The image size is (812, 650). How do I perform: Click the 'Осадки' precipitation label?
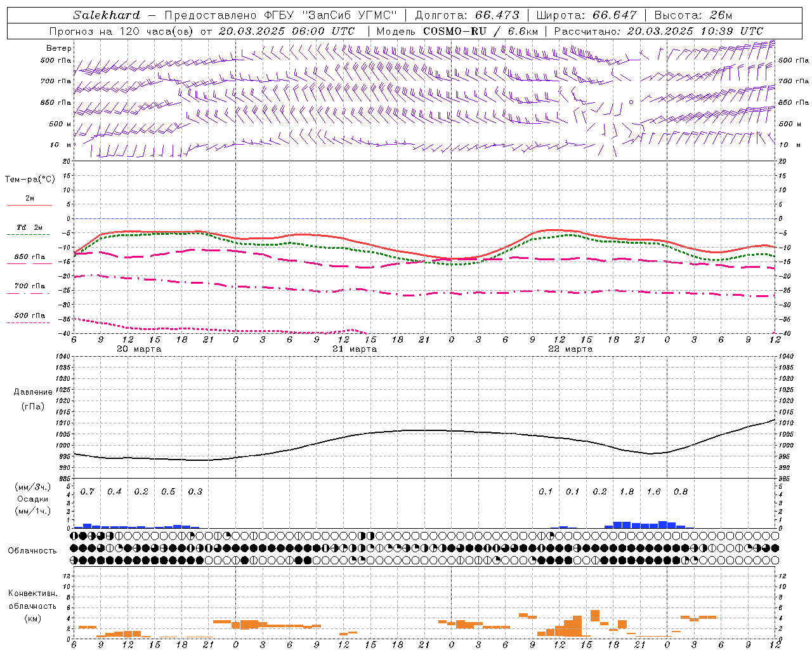pos(33,499)
